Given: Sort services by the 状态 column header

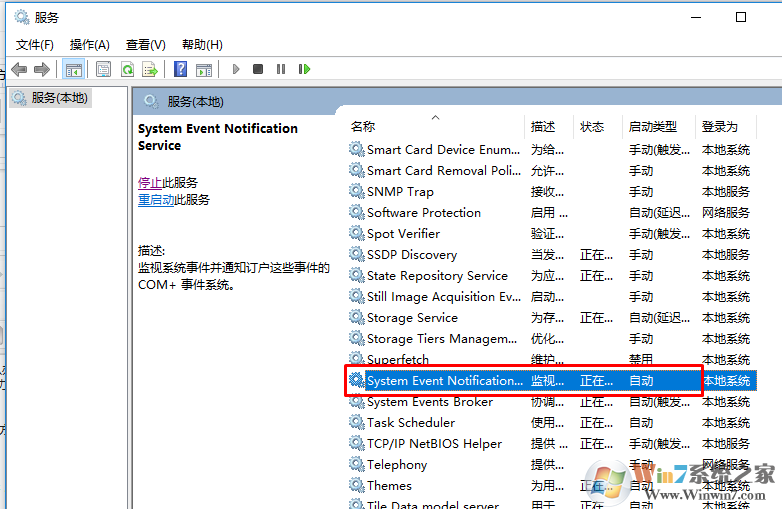Looking at the screenshot, I should 592,127.
